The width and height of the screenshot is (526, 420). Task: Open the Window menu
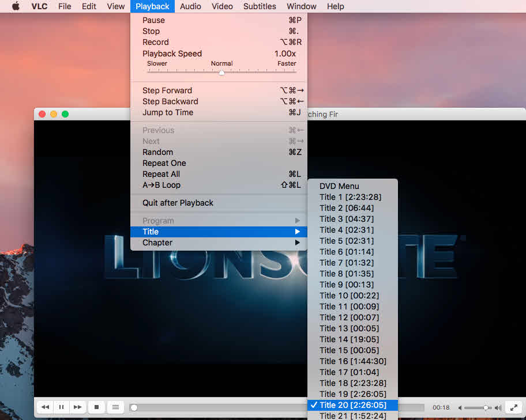click(x=301, y=6)
